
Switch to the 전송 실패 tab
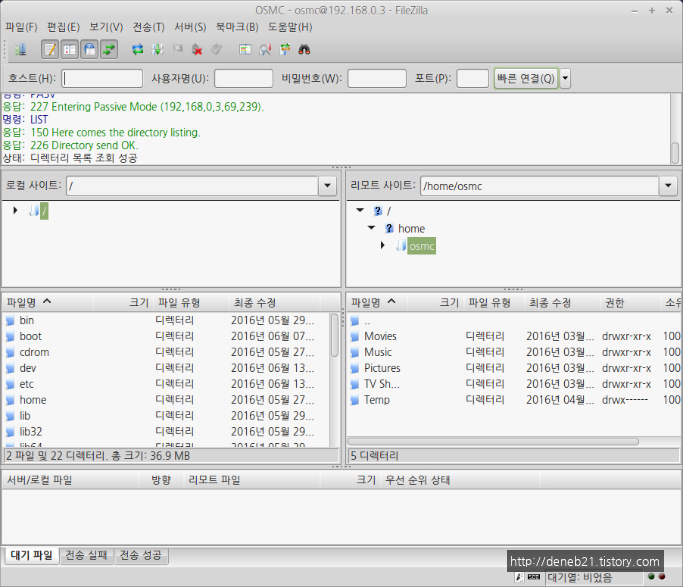click(87, 555)
